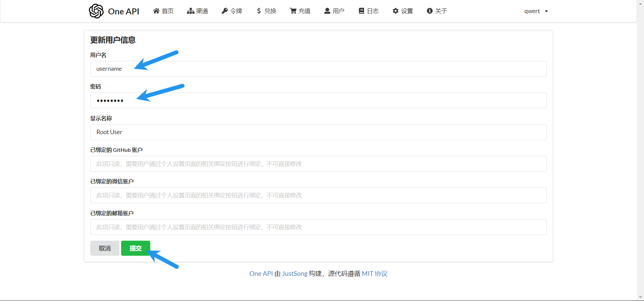Click the One API logo icon

click(x=96, y=11)
